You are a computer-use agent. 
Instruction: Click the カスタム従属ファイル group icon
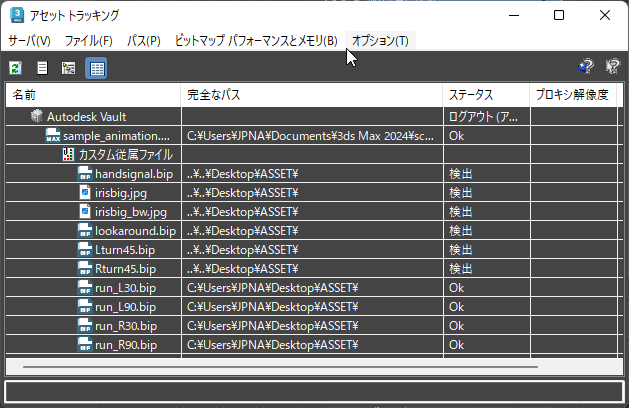(x=69, y=154)
